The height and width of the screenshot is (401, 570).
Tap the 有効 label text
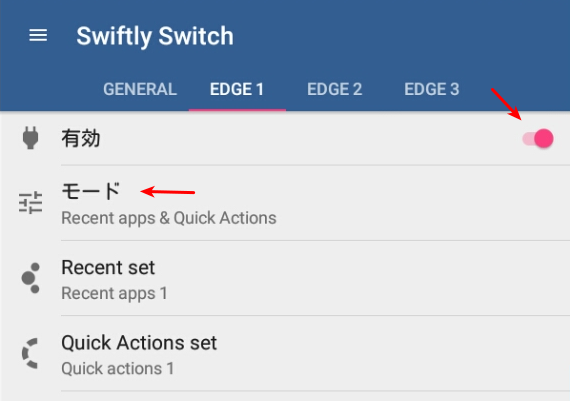81,139
